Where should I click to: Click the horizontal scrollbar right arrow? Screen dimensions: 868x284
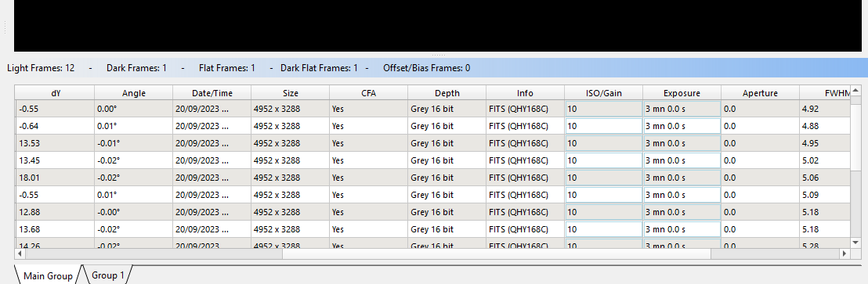(844, 253)
